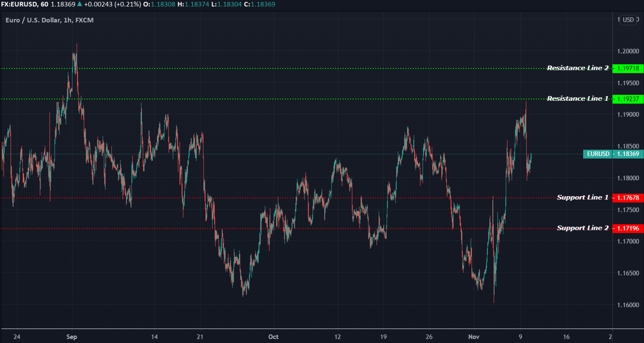Image resolution: width=644 pixels, height=343 pixels.
Task: Click the close value C:1.18369
Action: point(260,4)
